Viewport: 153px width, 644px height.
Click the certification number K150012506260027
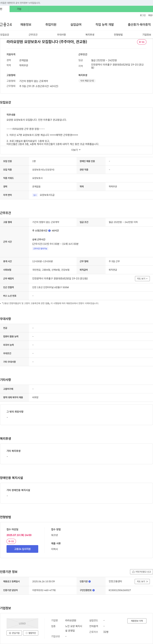[x=120, y=590]
